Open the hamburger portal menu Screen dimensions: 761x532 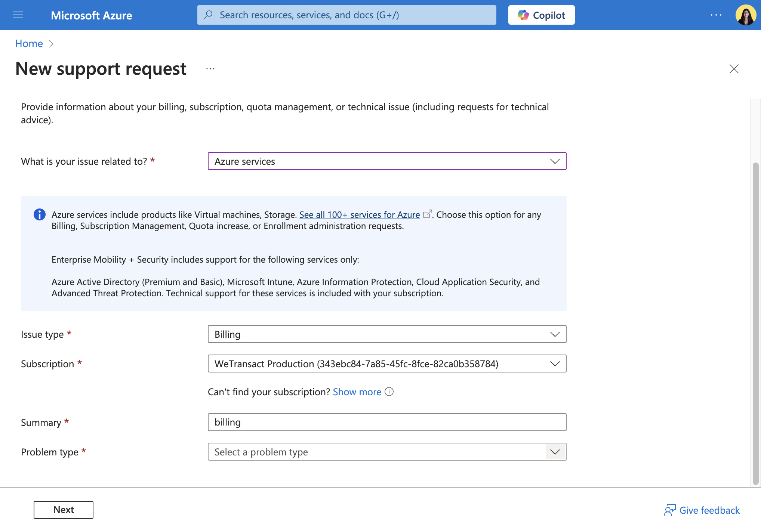[18, 15]
